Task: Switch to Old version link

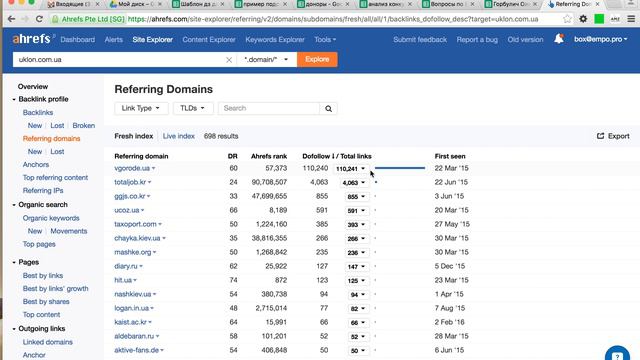Action: [525, 40]
